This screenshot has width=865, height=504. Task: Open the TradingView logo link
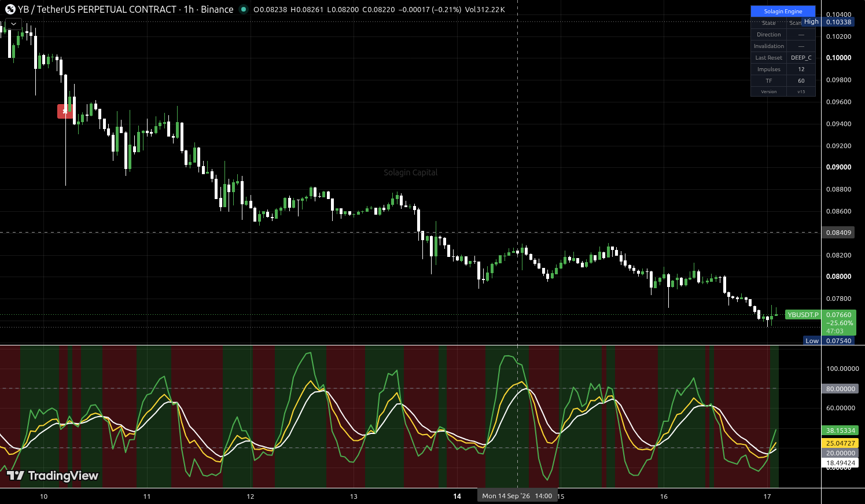click(x=53, y=476)
